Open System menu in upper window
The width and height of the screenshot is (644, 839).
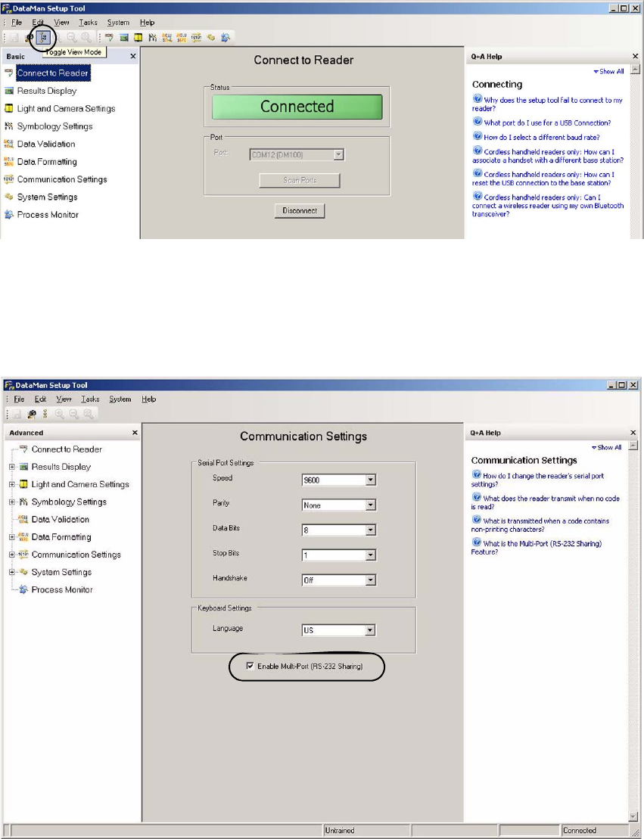point(118,23)
